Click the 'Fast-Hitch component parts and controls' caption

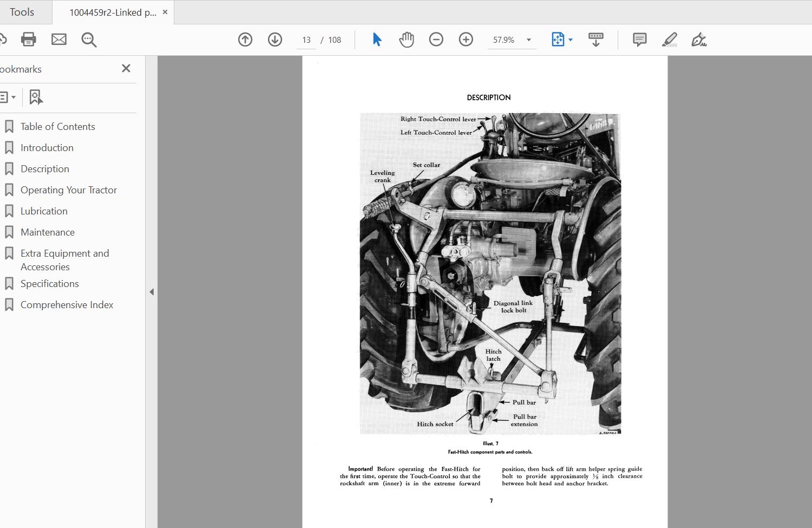[x=490, y=452]
